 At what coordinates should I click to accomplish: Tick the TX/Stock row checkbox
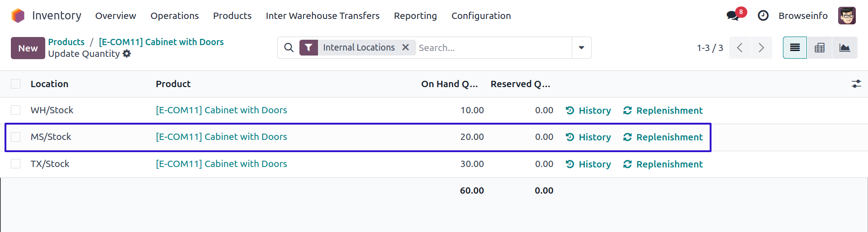coord(16,164)
